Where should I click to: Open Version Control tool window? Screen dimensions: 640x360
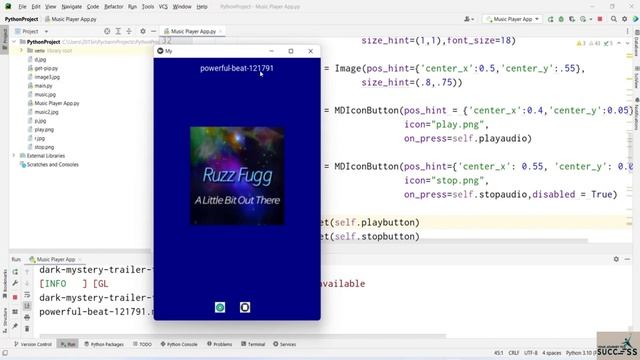click(33, 344)
